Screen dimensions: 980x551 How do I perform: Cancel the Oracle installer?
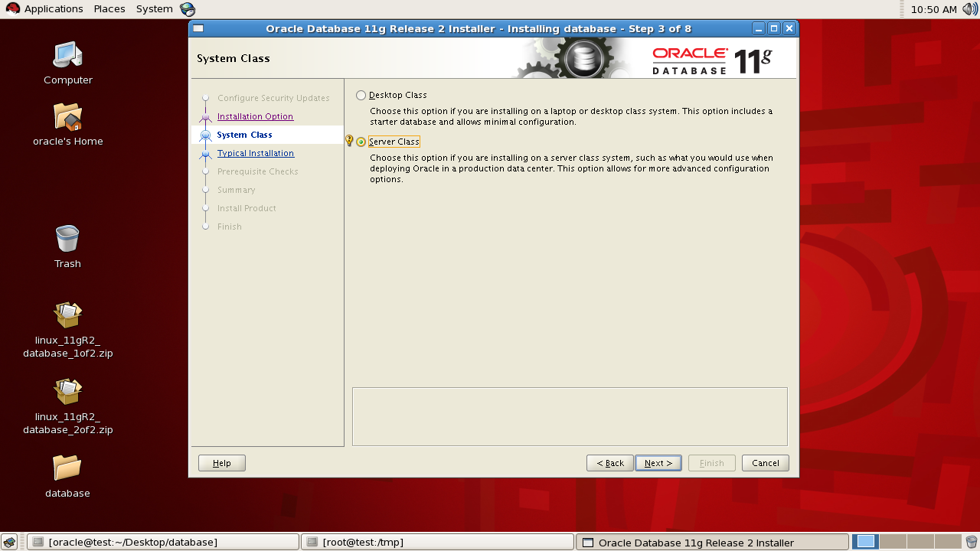pyautogui.click(x=766, y=463)
